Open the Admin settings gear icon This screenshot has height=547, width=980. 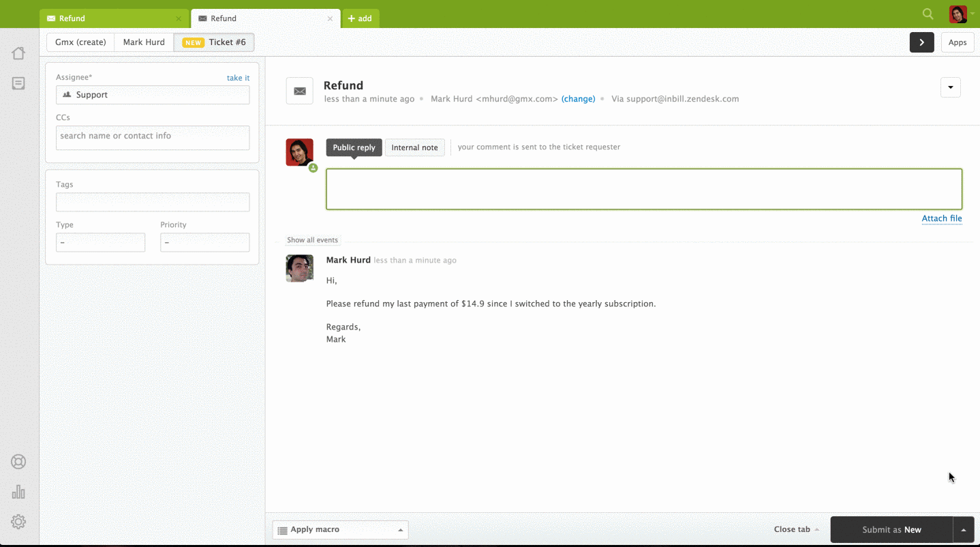18,522
